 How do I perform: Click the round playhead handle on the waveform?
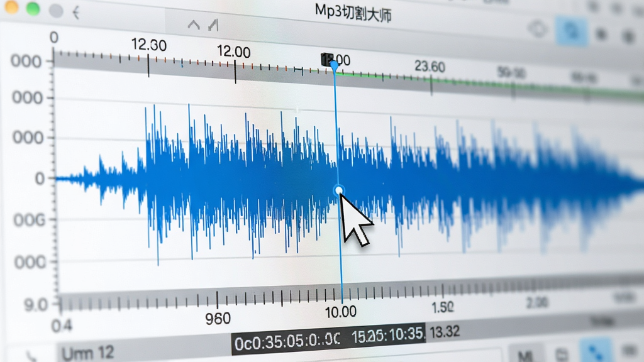[x=339, y=190]
